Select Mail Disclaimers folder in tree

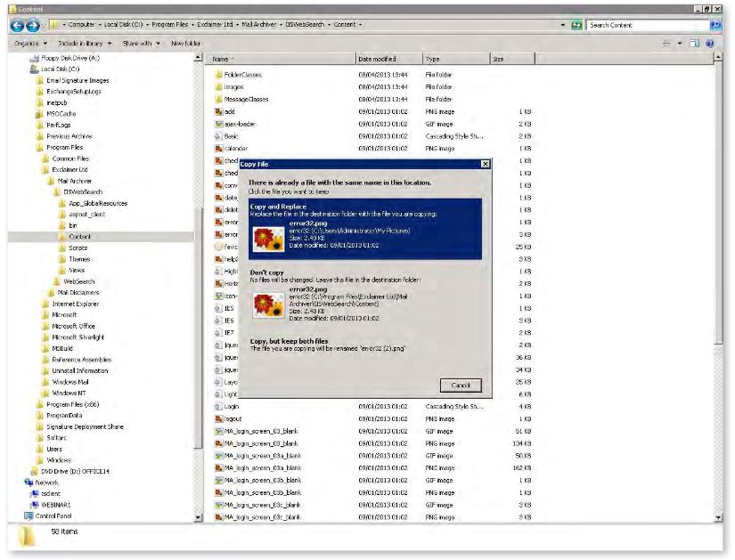73,292
